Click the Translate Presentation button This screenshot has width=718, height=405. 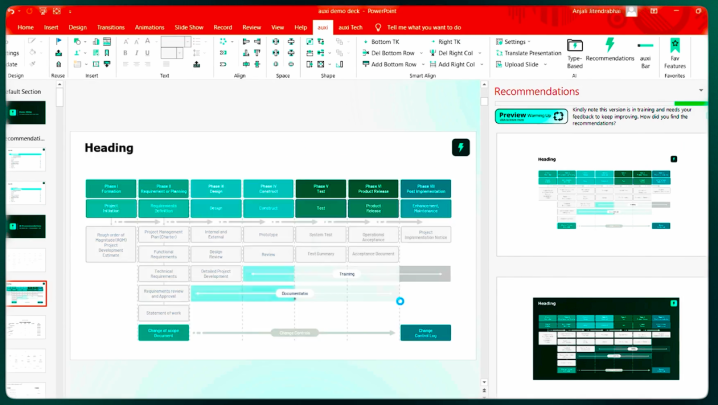tap(531, 53)
